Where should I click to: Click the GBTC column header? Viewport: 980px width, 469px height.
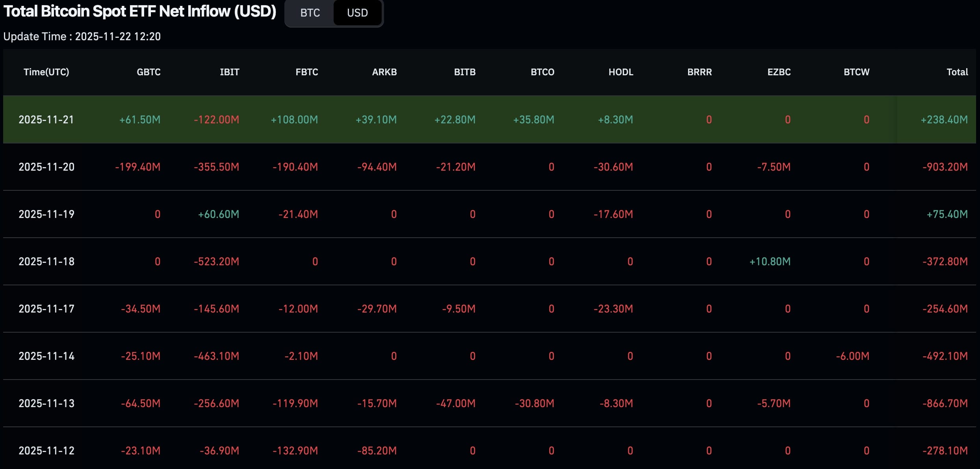pyautogui.click(x=148, y=72)
